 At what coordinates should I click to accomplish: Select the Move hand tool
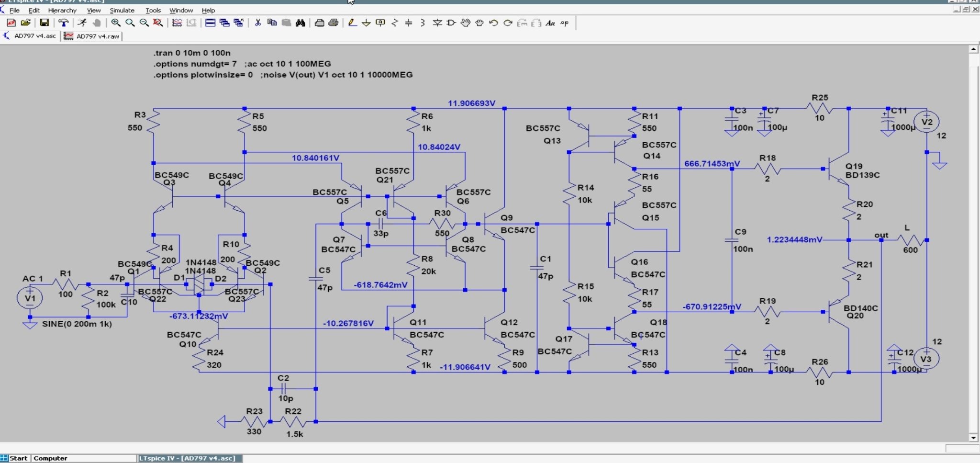point(465,23)
